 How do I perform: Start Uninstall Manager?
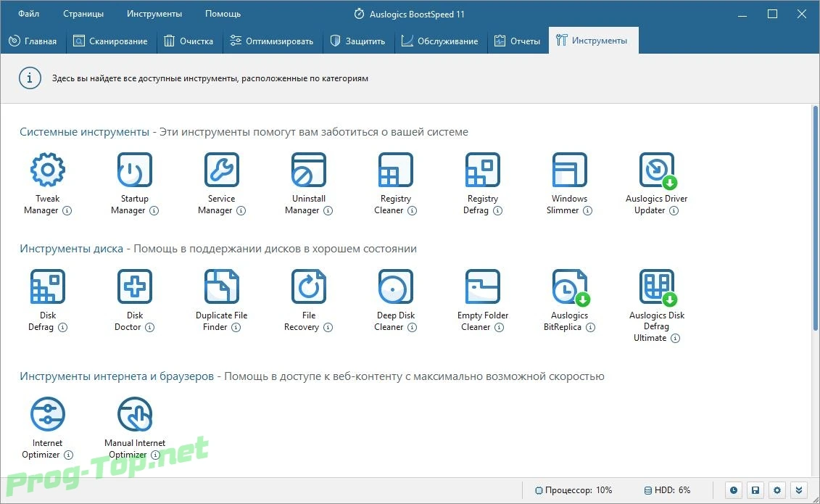pyautogui.click(x=309, y=170)
